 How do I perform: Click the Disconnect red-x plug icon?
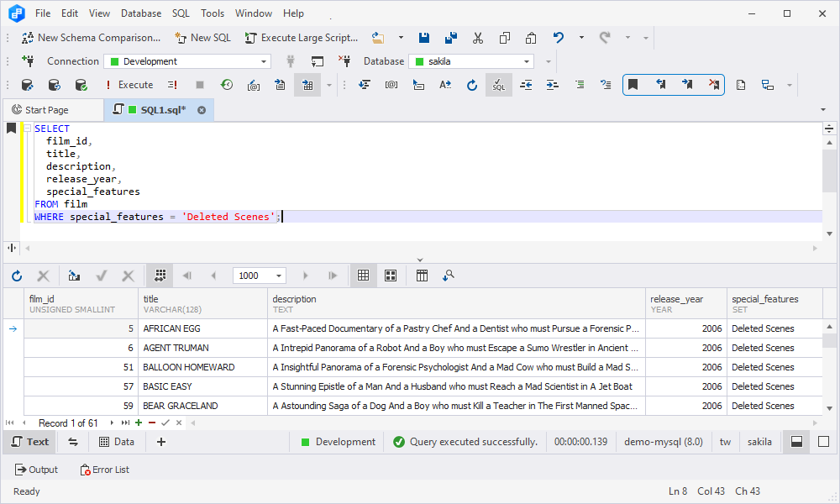point(344,61)
